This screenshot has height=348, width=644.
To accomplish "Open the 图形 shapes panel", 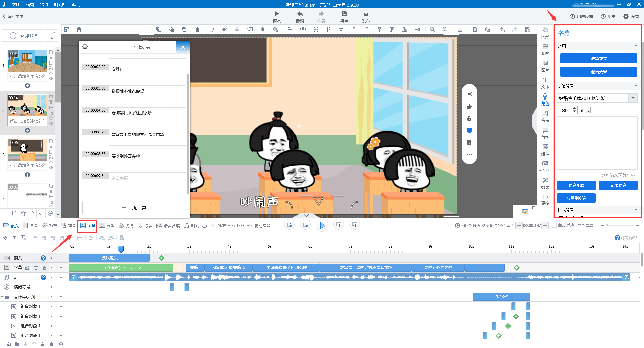I will pyautogui.click(x=545, y=33).
